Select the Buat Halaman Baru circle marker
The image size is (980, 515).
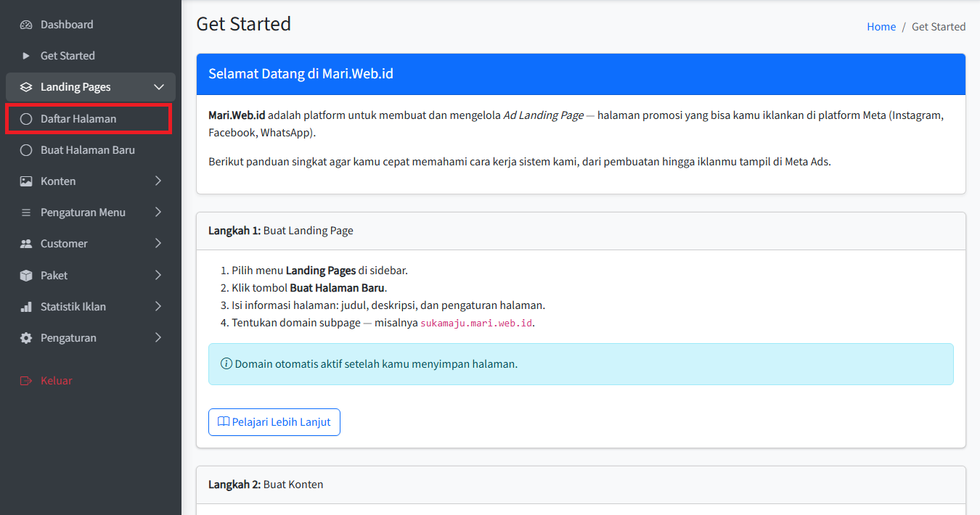click(x=26, y=150)
